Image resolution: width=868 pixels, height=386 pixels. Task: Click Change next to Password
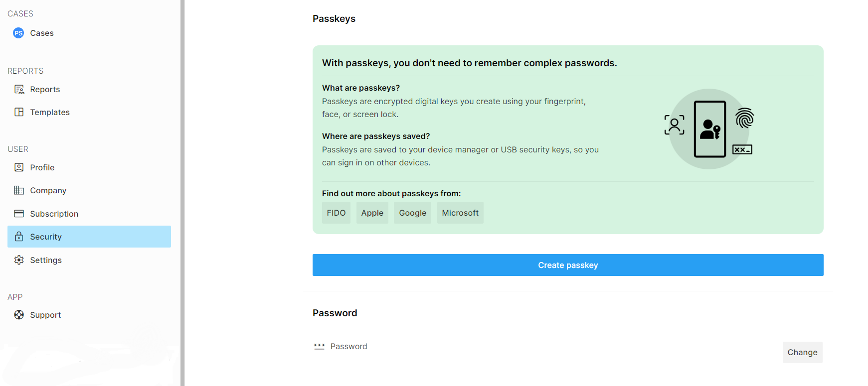pos(802,353)
